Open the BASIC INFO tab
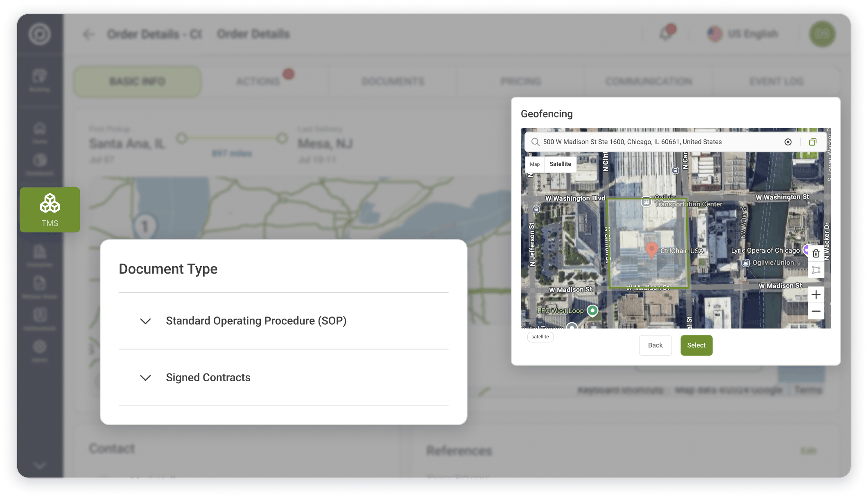Viewport: 868px width, 498px height. tap(138, 81)
